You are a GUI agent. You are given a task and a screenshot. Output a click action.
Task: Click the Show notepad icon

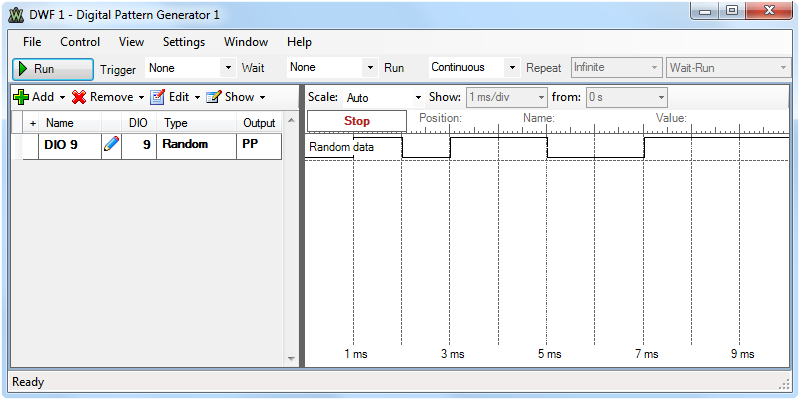(x=214, y=97)
